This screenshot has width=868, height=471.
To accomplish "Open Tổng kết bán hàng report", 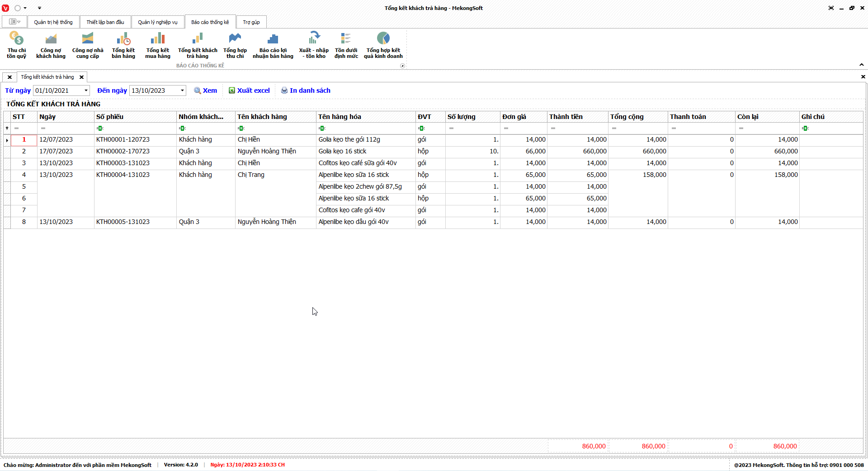I will point(123,45).
